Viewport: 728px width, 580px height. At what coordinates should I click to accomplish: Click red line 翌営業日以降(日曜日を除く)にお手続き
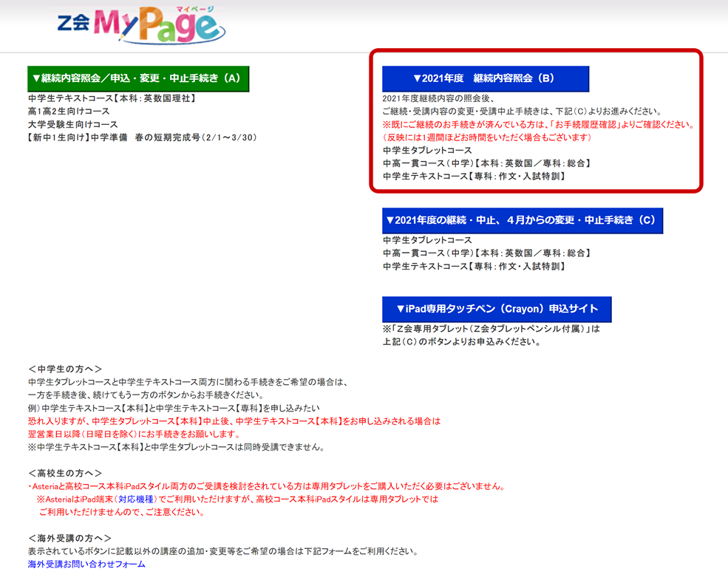point(135,434)
